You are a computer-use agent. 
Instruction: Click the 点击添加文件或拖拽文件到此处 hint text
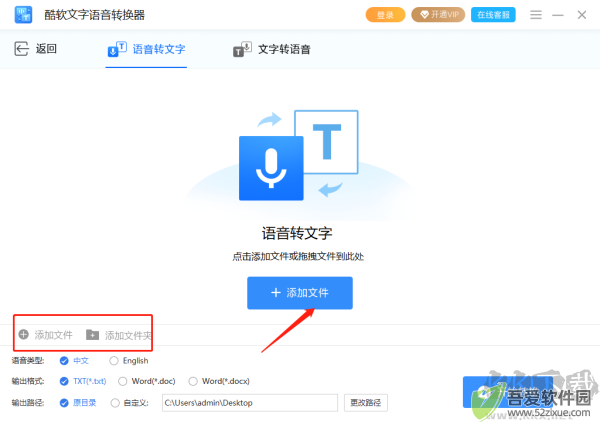pos(298,256)
